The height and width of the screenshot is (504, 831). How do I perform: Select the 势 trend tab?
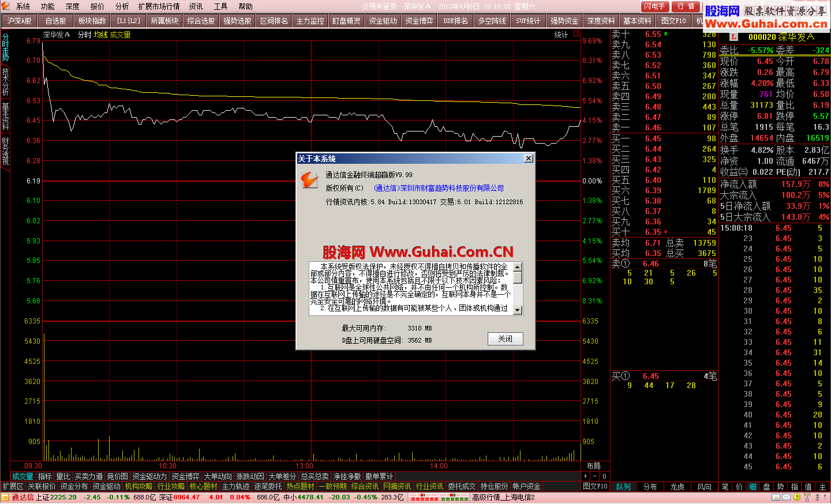[780, 487]
